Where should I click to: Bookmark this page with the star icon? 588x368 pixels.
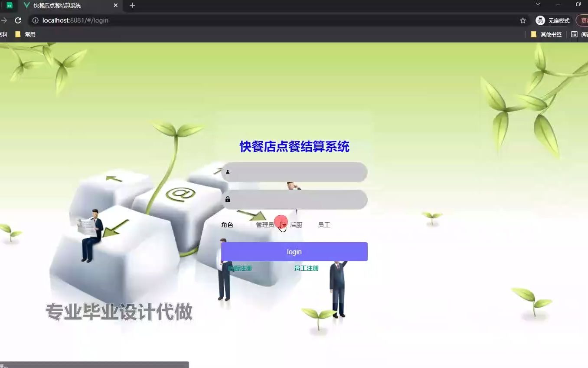click(523, 20)
